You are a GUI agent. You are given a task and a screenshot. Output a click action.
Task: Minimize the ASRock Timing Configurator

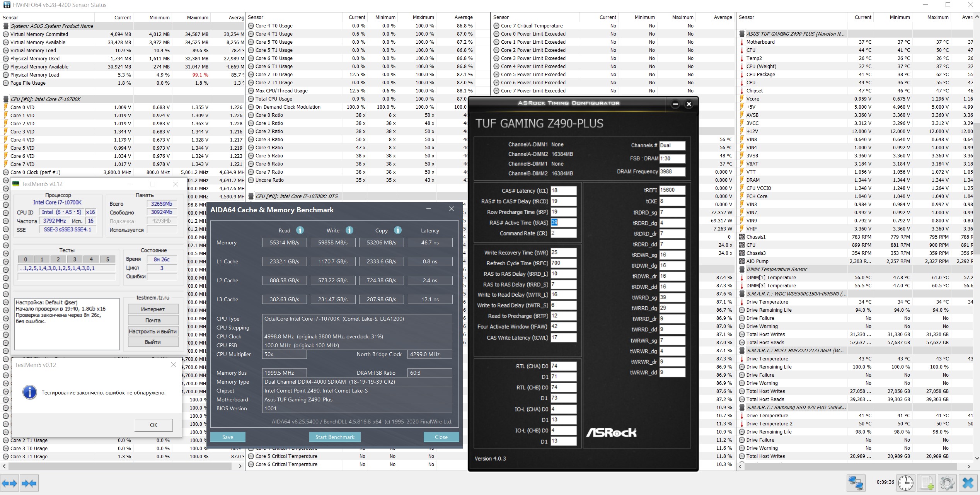point(675,104)
